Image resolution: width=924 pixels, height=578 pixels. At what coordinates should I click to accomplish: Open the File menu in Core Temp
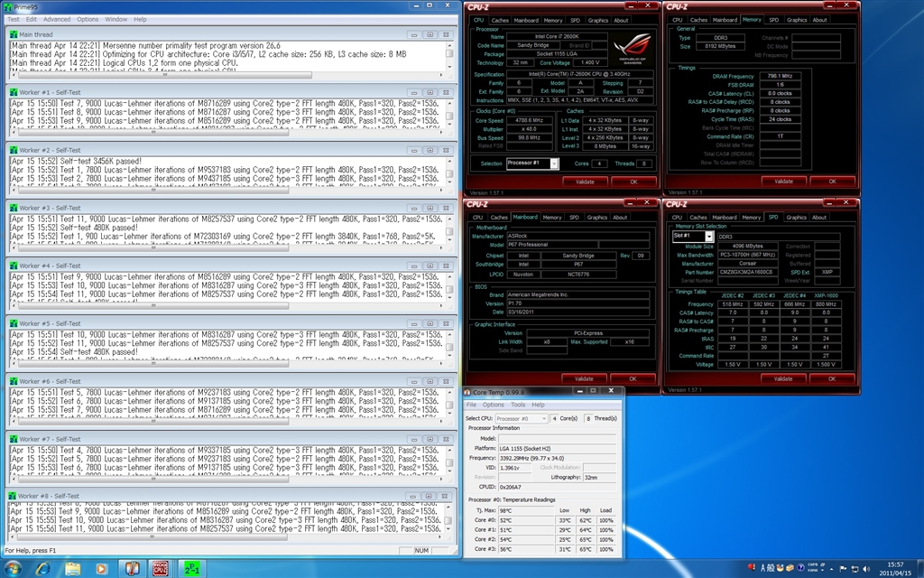coord(471,405)
